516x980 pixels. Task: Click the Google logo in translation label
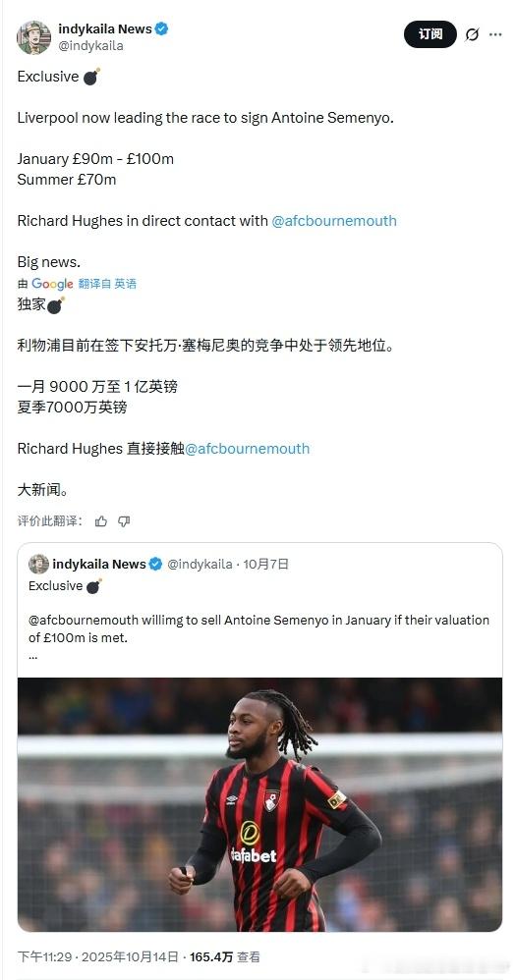[x=52, y=284]
